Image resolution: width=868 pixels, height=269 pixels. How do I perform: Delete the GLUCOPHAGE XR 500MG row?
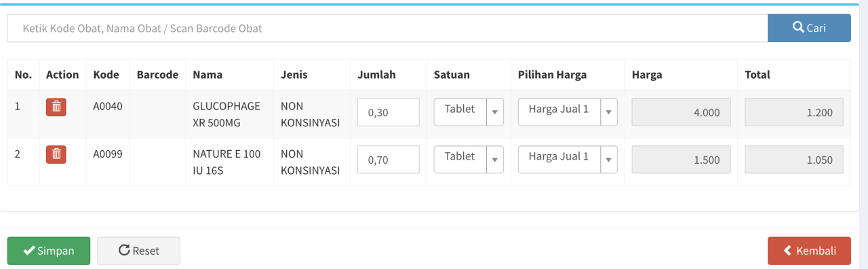pos(56,107)
